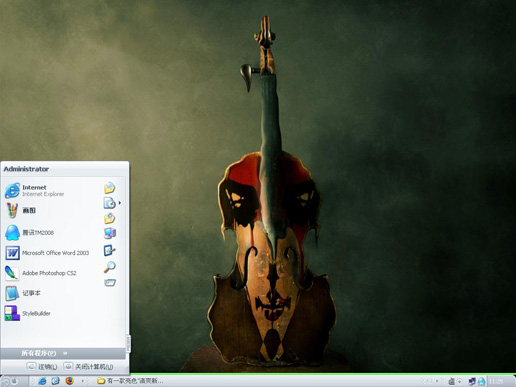Expand hidden system tray icons arrow
516x387 pixels.
[437, 381]
